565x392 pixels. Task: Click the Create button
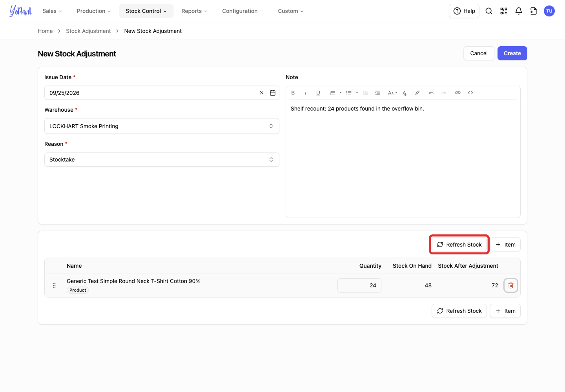pyautogui.click(x=512, y=53)
